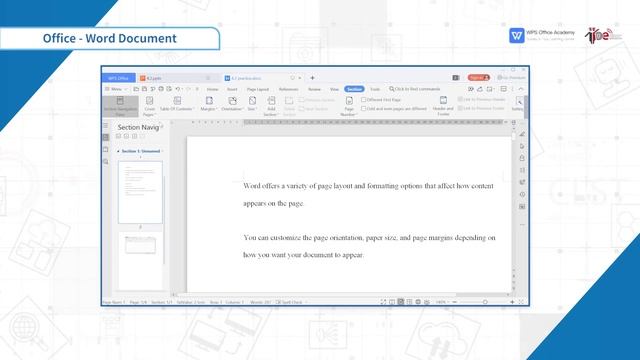Open the Table Of Contents dropdown

(177, 104)
